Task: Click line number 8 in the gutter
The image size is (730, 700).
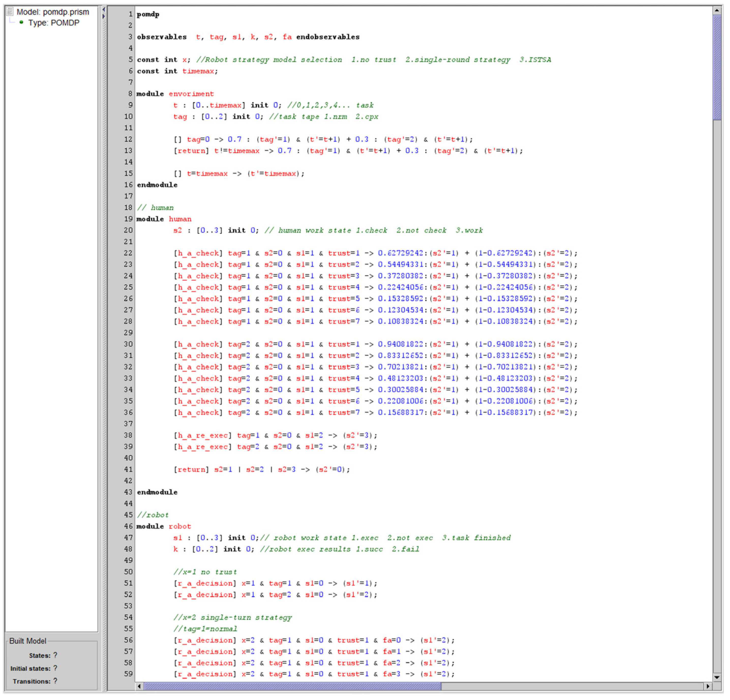Action: tap(130, 94)
